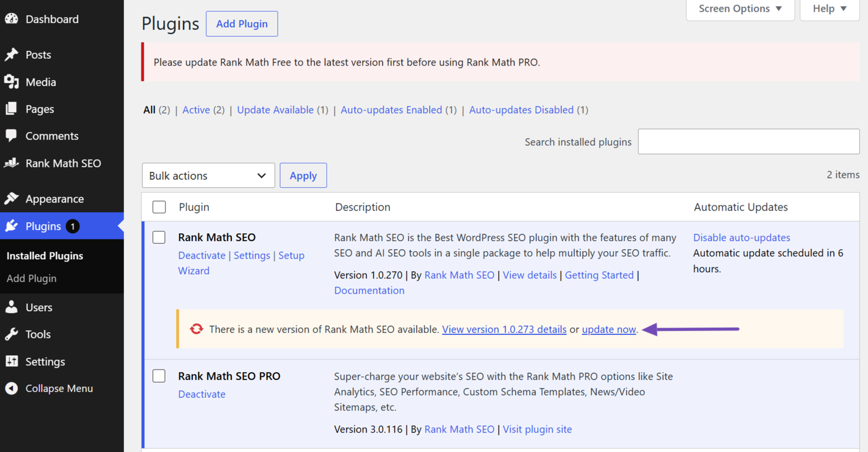Expand the Screen Options panel
Screen dimensions: 868x452
coord(740,9)
